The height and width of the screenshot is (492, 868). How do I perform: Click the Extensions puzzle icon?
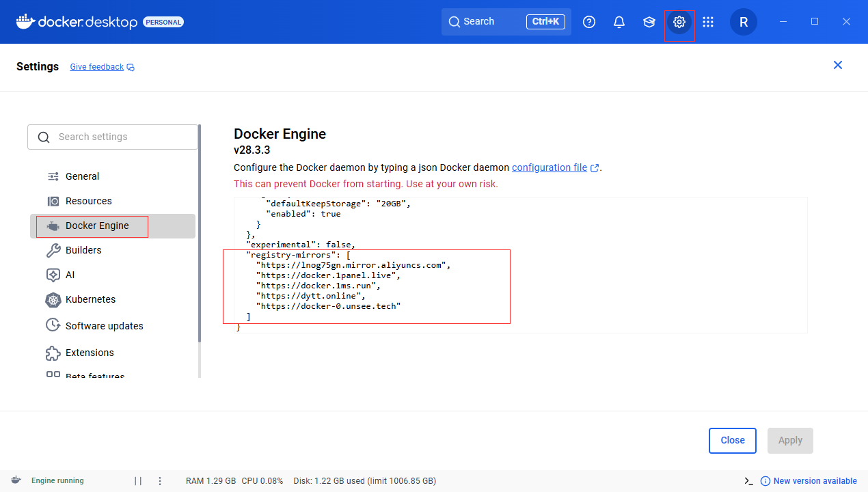point(53,353)
